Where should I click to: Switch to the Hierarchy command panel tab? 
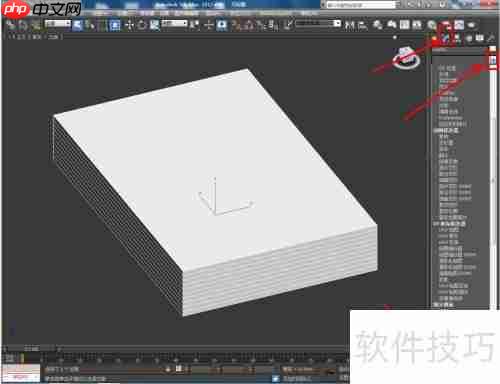[x=458, y=38]
